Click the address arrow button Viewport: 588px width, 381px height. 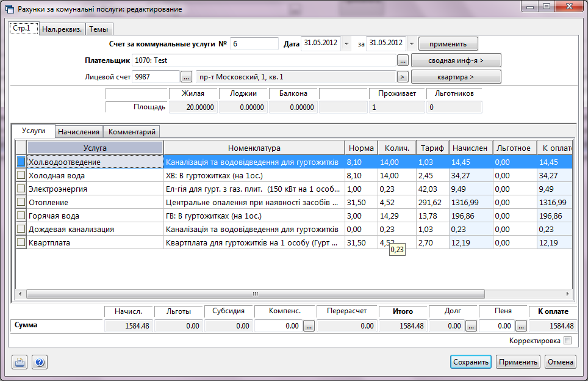coord(403,77)
